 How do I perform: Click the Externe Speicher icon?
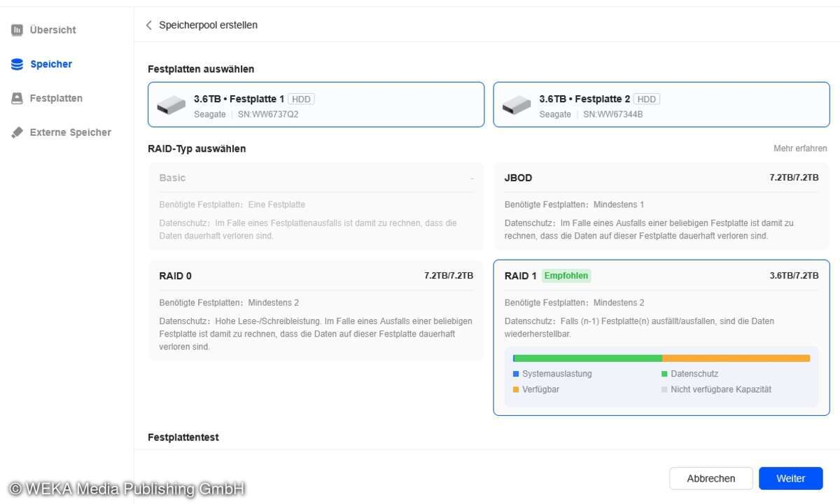(17, 132)
